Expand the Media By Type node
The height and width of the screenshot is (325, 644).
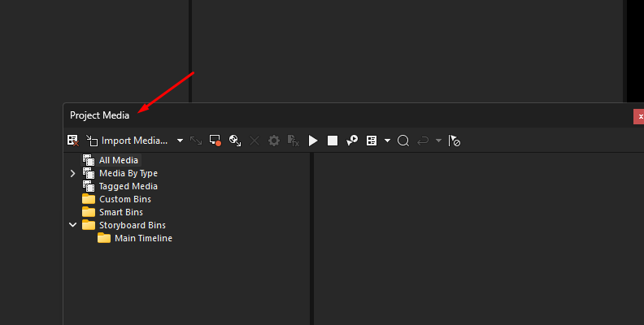[72, 174]
